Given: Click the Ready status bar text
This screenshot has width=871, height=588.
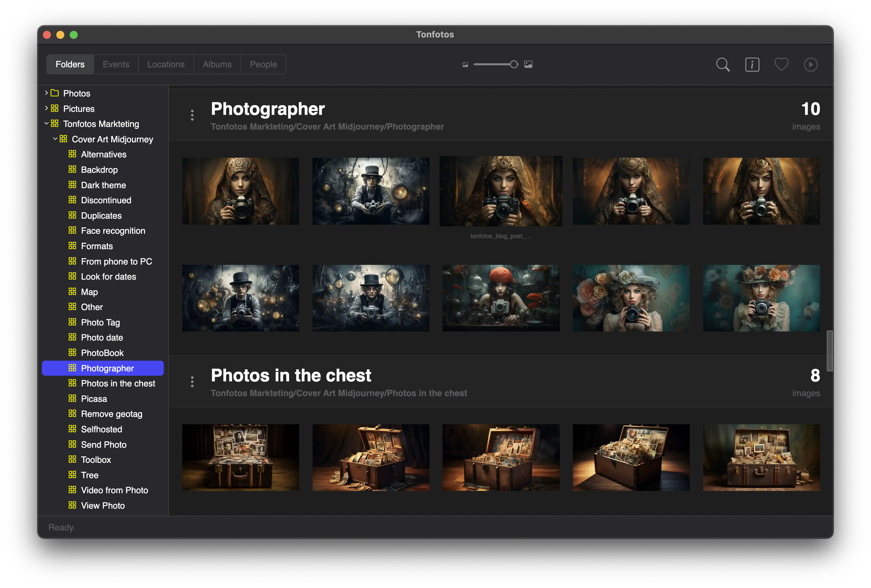Looking at the screenshot, I should tap(62, 527).
